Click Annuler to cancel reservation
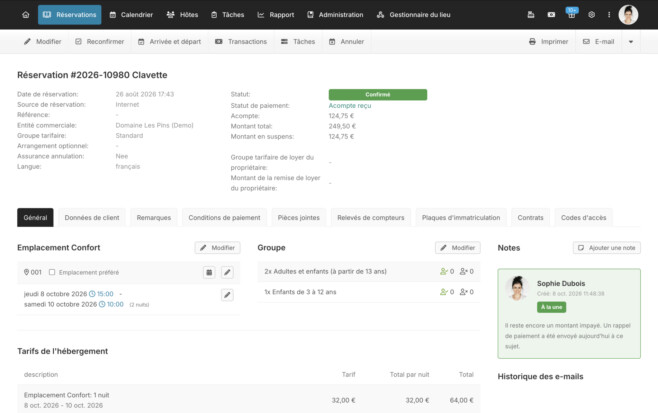 (346, 42)
